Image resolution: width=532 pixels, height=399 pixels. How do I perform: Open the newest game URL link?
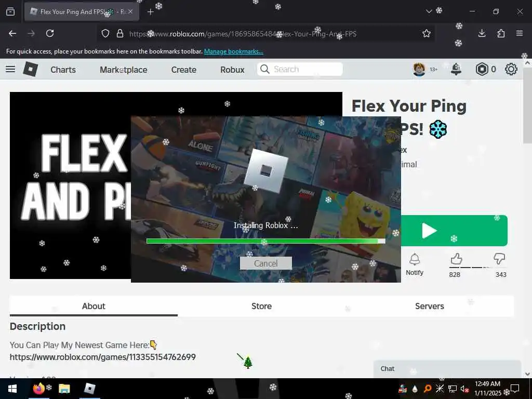click(x=102, y=357)
